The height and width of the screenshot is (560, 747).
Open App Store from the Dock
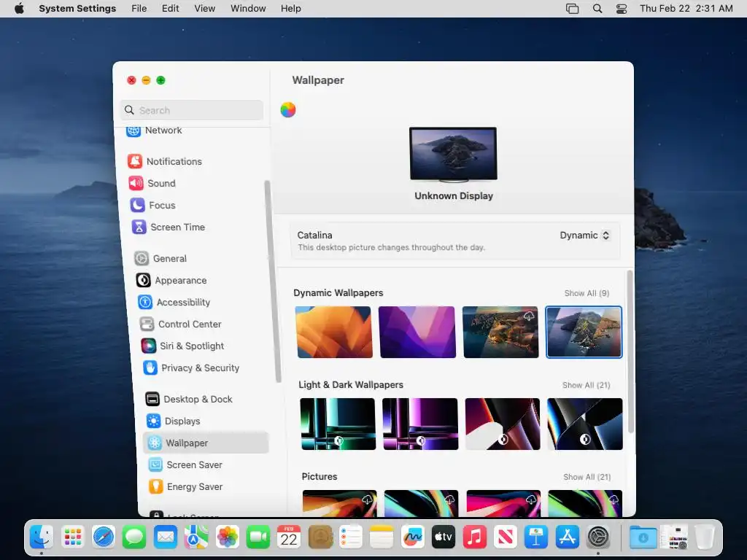point(567,537)
